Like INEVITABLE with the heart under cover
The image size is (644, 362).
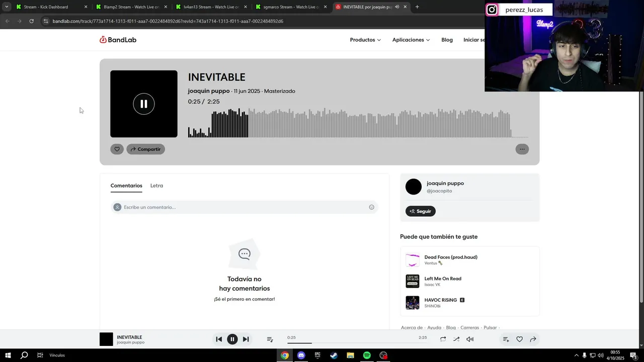pos(117,149)
